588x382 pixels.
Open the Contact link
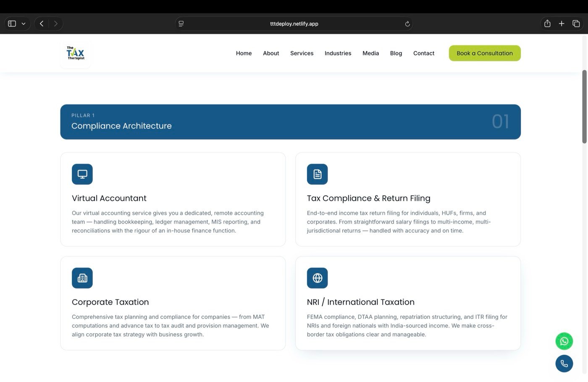[x=424, y=53]
